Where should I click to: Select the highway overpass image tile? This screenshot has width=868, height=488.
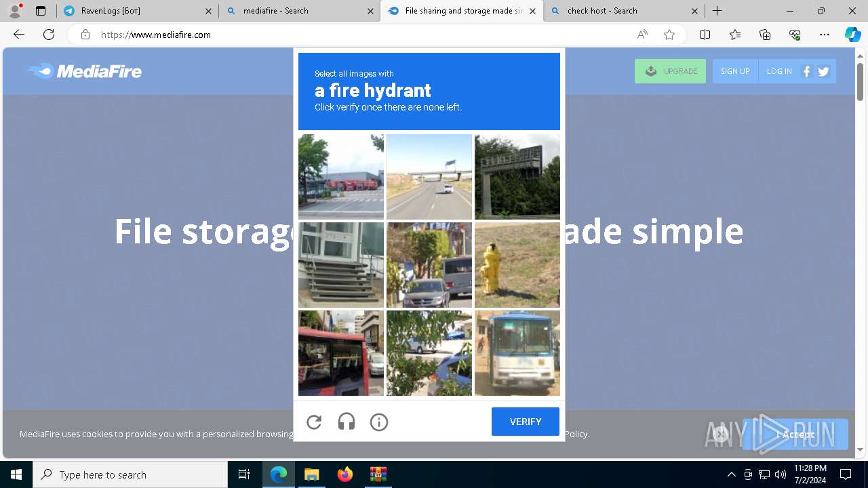(x=429, y=177)
